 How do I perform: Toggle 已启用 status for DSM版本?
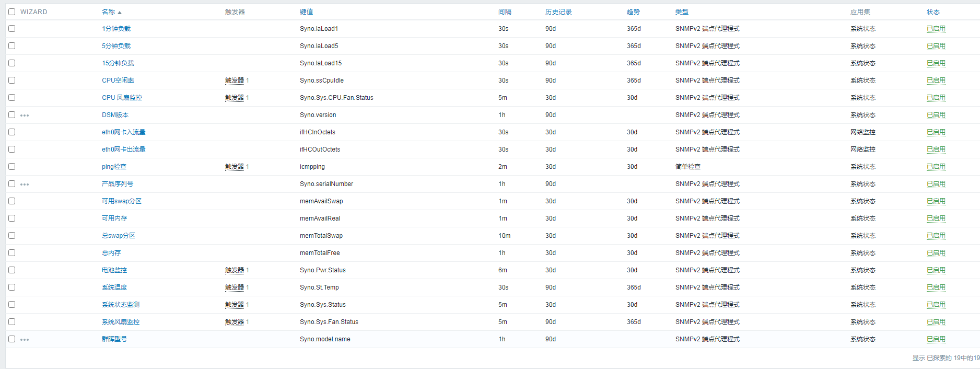coord(936,115)
